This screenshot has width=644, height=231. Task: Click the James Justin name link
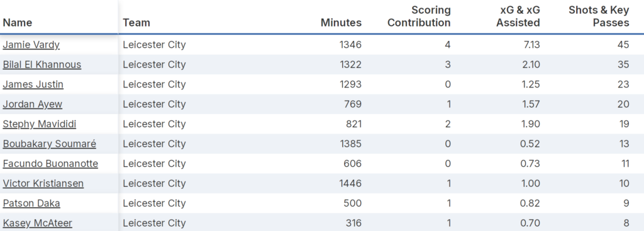pyautogui.click(x=33, y=84)
